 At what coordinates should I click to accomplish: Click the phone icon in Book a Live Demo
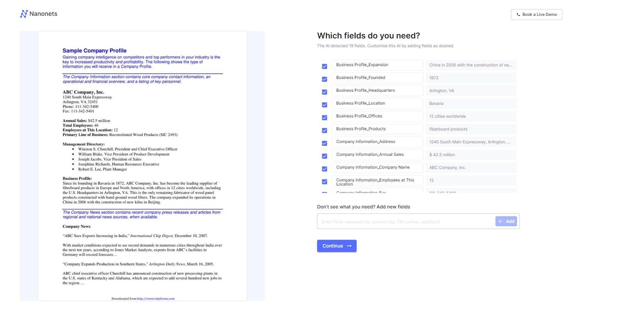[518, 15]
